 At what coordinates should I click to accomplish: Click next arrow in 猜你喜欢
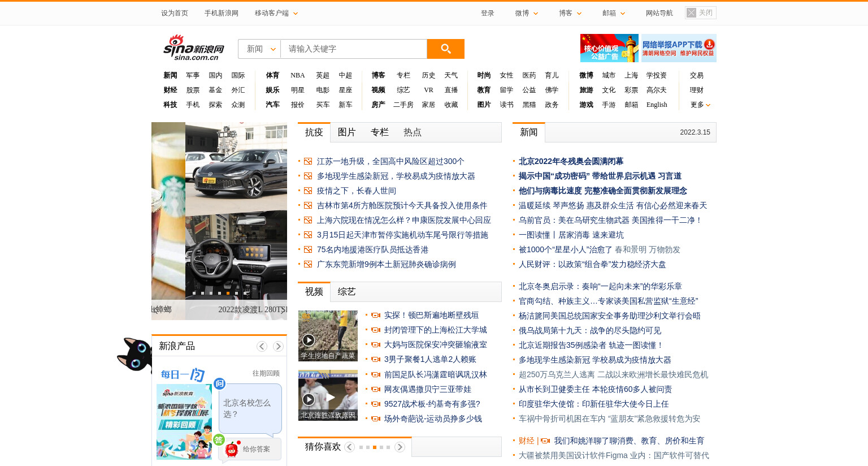pos(400,447)
